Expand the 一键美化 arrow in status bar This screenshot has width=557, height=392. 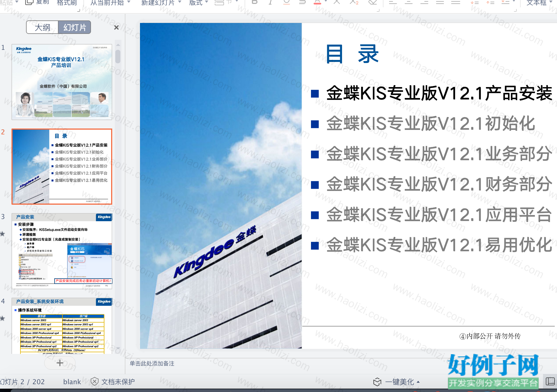coord(418,382)
